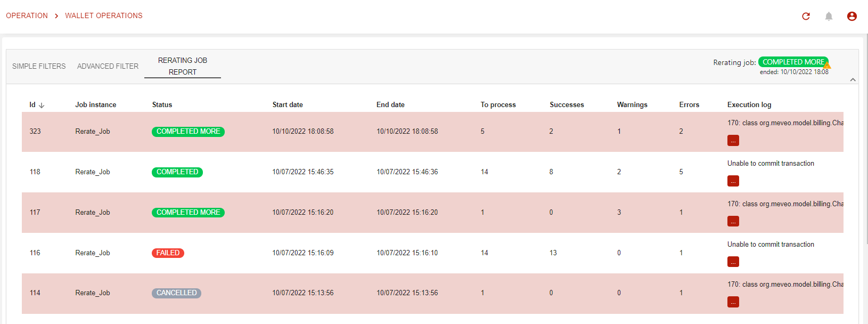Click Wallet Operations breadcrumb

coord(104,15)
